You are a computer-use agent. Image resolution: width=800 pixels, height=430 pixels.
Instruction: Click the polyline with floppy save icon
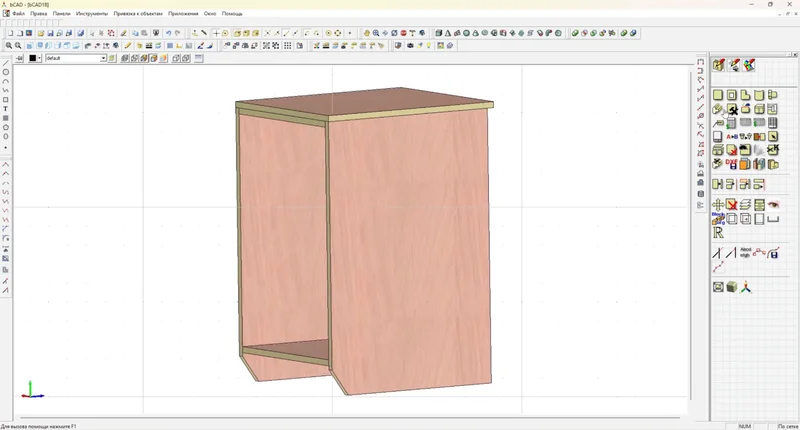point(773,253)
